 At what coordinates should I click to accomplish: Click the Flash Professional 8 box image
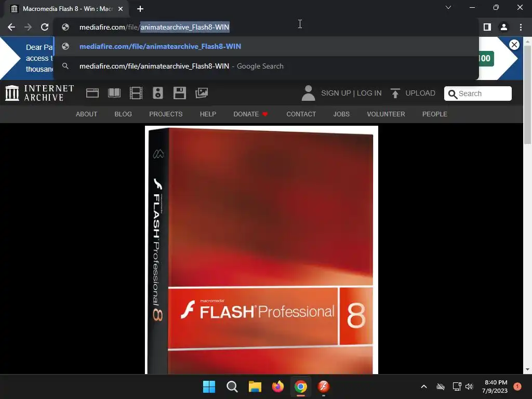pyautogui.click(x=261, y=250)
